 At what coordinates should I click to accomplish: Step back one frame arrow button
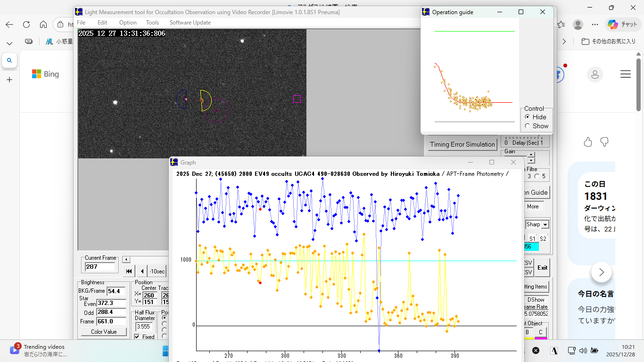tap(142, 271)
